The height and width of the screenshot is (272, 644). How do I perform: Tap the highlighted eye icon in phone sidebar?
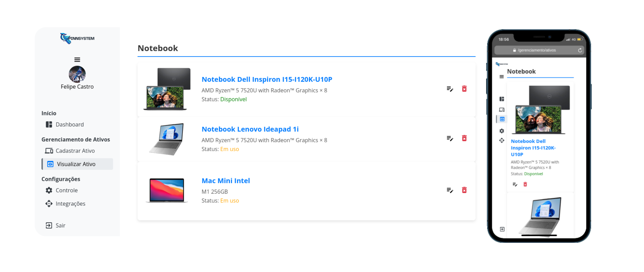coord(502,119)
